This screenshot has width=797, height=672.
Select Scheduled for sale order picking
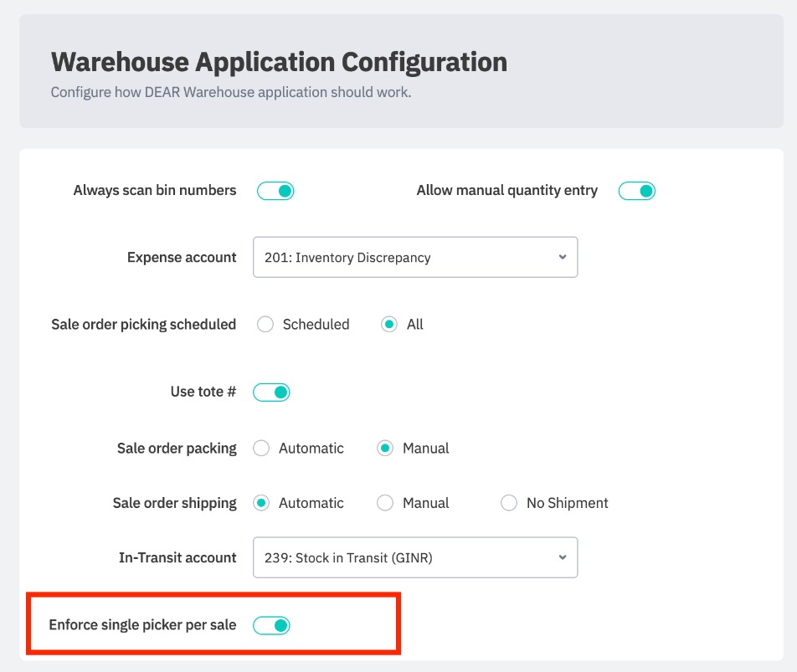coord(265,325)
